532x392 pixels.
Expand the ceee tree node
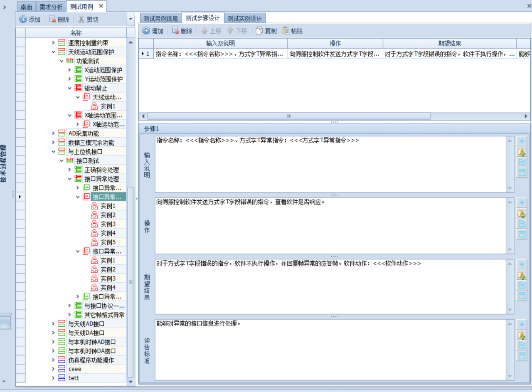point(53,369)
